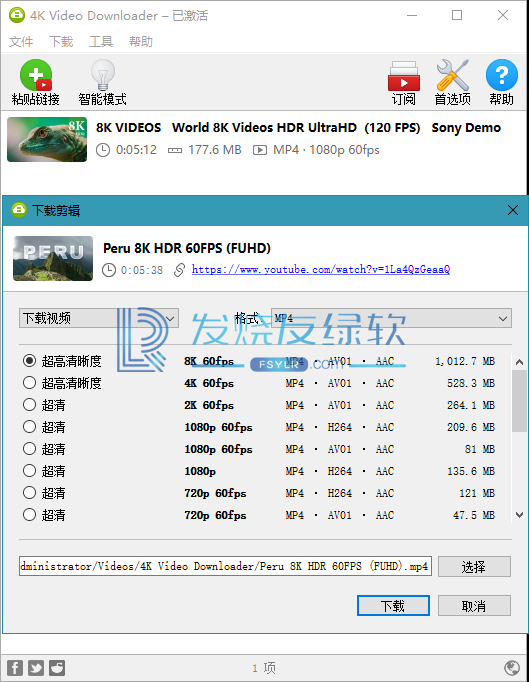Click the 177.6 MB file size text
This screenshot has width=529, height=682.
(x=214, y=150)
